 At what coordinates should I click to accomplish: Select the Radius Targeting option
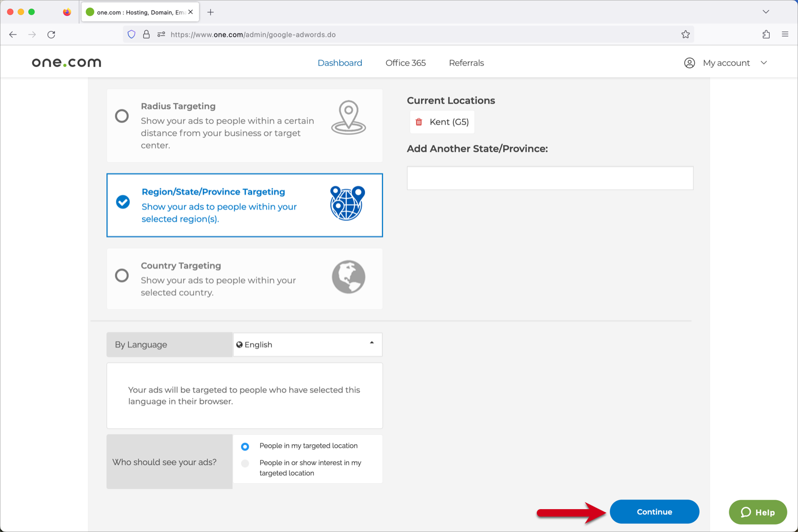(122, 115)
